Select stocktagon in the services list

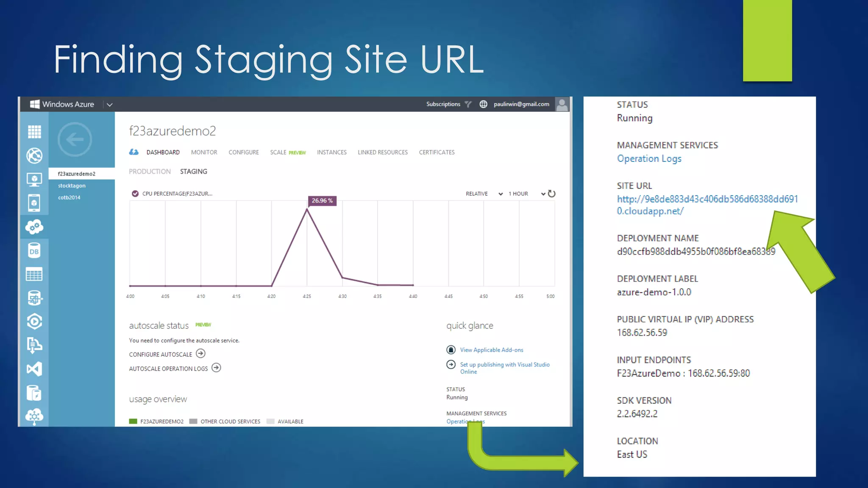(x=72, y=186)
